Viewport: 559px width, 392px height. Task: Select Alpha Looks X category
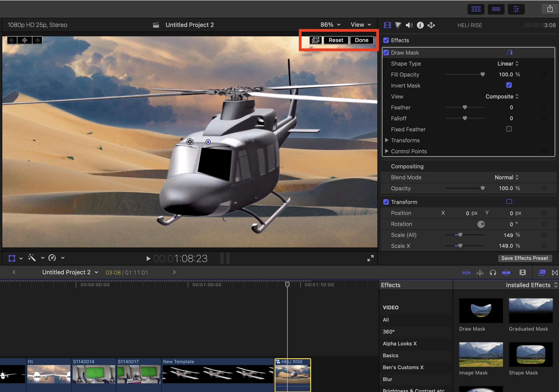click(400, 344)
